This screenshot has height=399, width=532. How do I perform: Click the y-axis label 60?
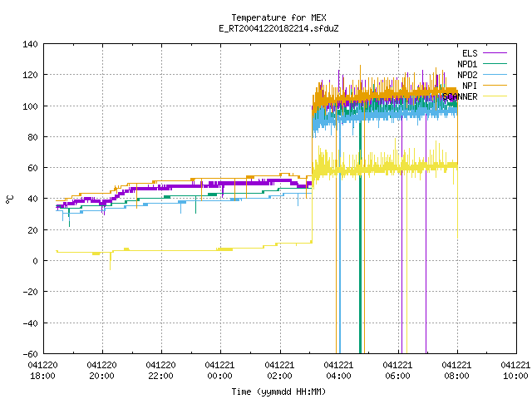tap(32, 168)
